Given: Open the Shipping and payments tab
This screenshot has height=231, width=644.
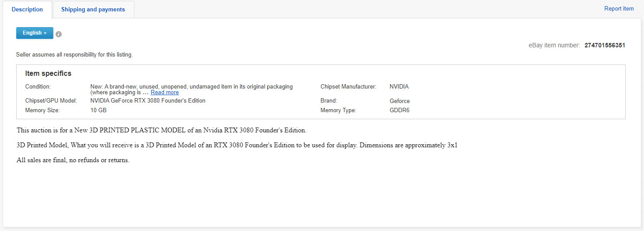Looking at the screenshot, I should tap(93, 9).
